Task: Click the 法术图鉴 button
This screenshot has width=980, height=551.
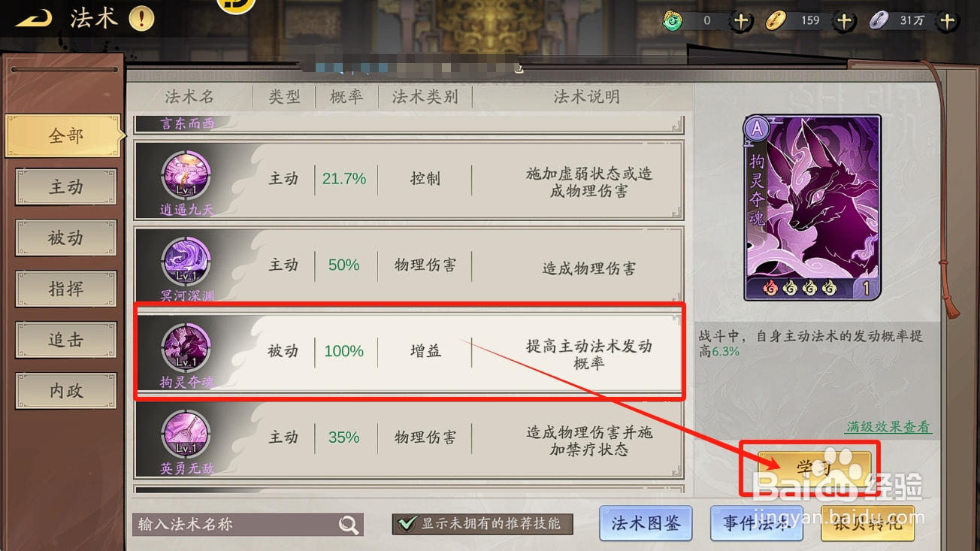Action: [646, 523]
